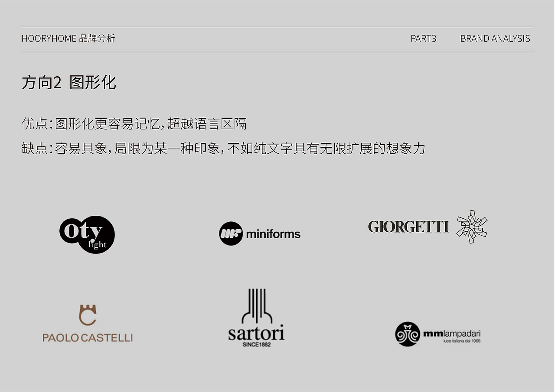Click the 'PAOLO CASTELLI' wordmark
This screenshot has width=555, height=392.
[x=88, y=337]
